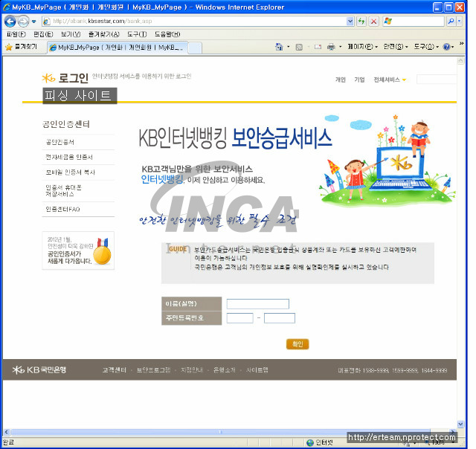
Task: Click the 개인 link in top navigation
Action: 341,80
